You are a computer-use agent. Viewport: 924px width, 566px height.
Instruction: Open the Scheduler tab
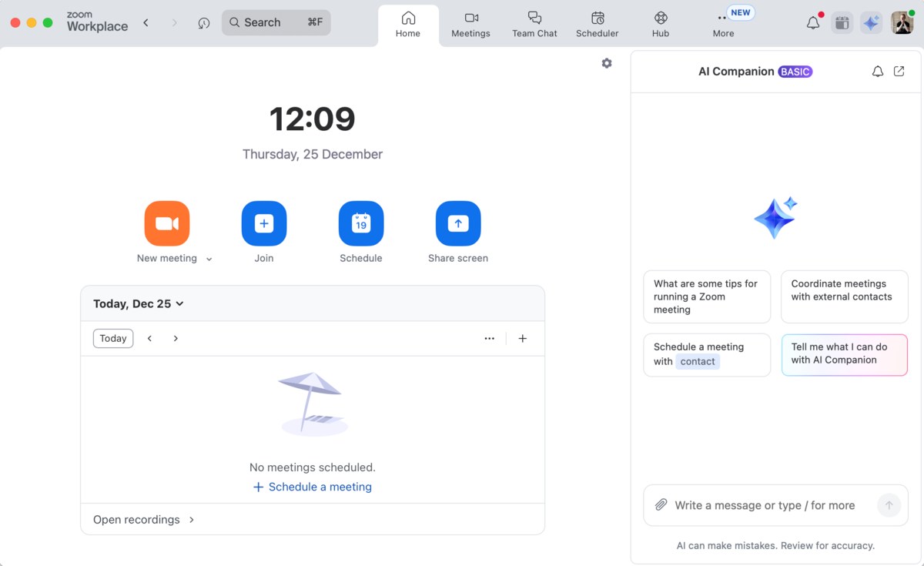tap(598, 24)
